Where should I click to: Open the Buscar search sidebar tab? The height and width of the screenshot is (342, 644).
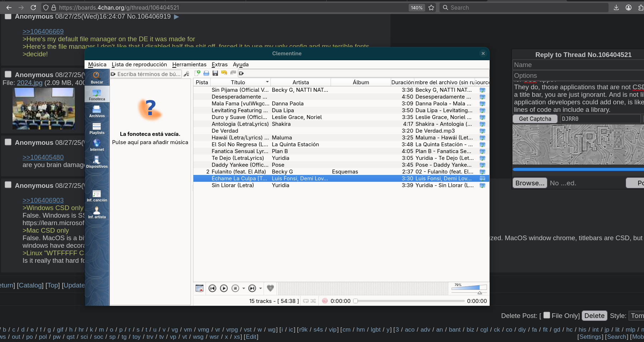pyautogui.click(x=97, y=77)
